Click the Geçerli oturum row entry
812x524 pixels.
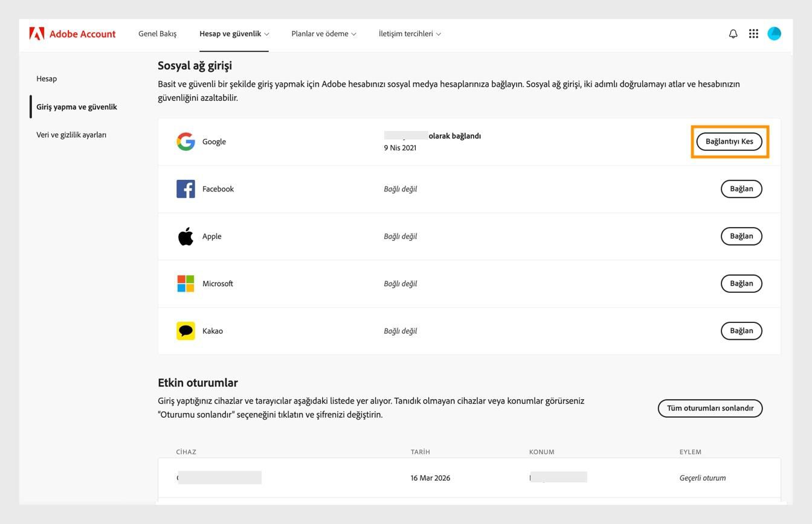[x=703, y=478]
